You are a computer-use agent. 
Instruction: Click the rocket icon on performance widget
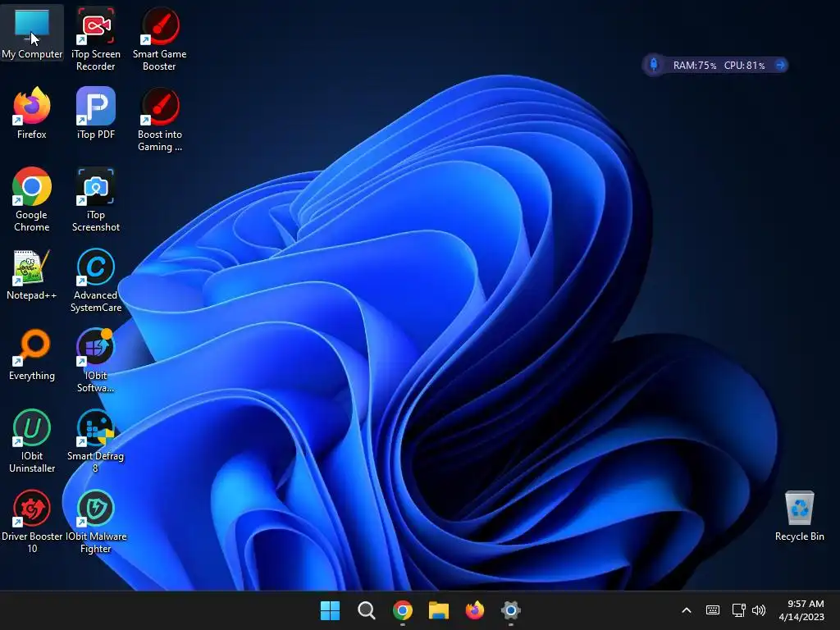point(654,65)
